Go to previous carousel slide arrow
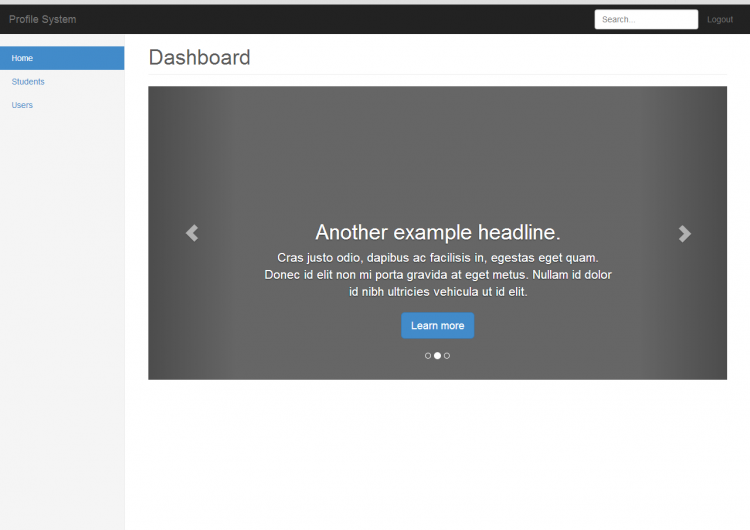Viewport: 750px width, 530px height. point(192,233)
